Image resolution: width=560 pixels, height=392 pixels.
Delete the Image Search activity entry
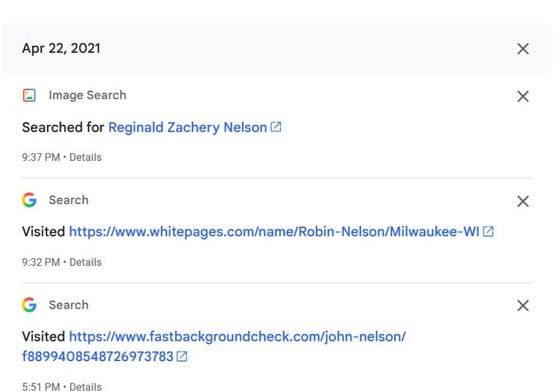[523, 96]
